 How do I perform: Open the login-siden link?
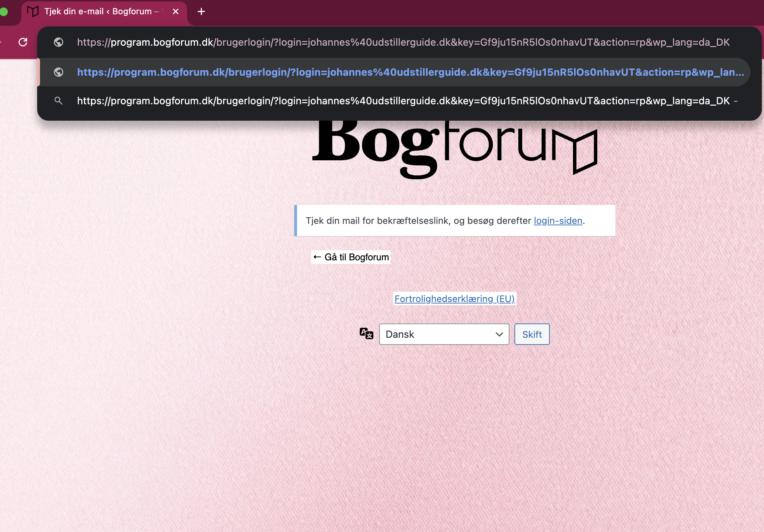[x=558, y=221]
